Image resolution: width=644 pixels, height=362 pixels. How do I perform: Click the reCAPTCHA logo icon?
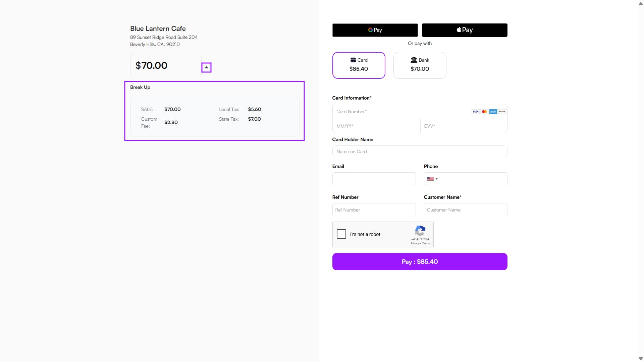click(420, 231)
